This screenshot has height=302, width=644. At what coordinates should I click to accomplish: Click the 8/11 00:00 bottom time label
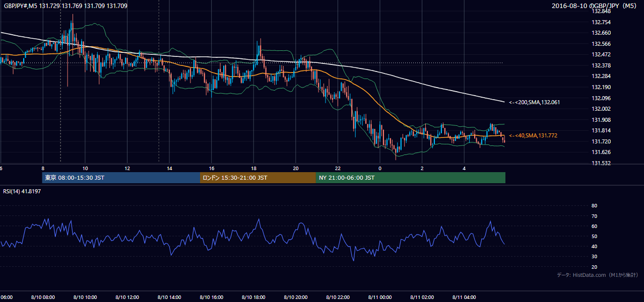(x=379, y=297)
